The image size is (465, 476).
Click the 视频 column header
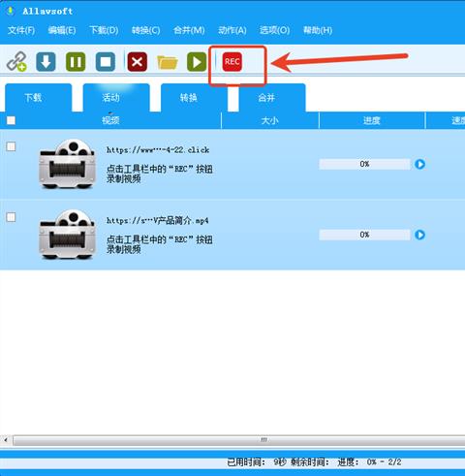click(110, 120)
